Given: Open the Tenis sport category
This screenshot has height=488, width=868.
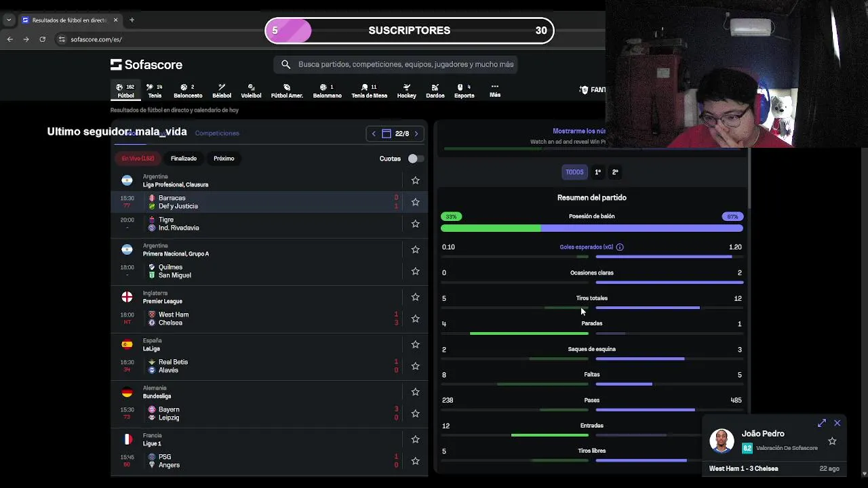Looking at the screenshot, I should [155, 91].
